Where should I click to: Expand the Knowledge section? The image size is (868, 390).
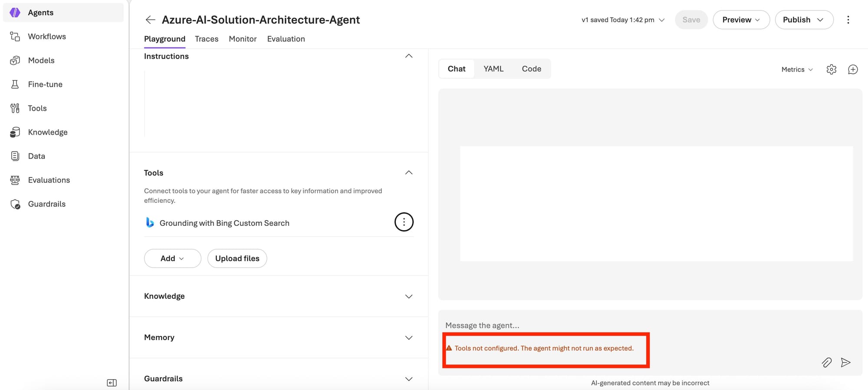tap(408, 296)
